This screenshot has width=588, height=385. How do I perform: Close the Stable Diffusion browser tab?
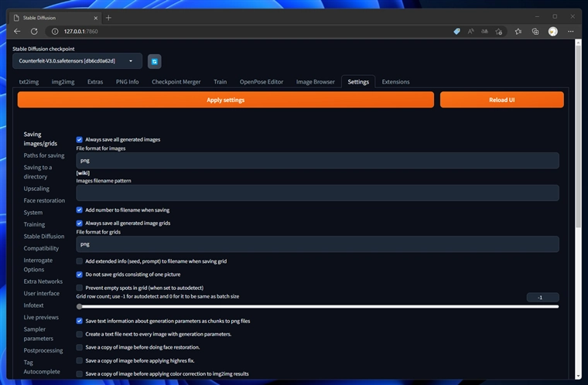tap(96, 18)
